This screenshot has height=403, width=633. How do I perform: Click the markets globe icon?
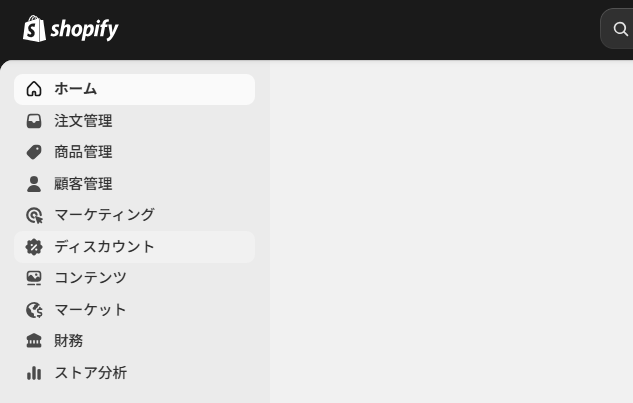[34, 310]
